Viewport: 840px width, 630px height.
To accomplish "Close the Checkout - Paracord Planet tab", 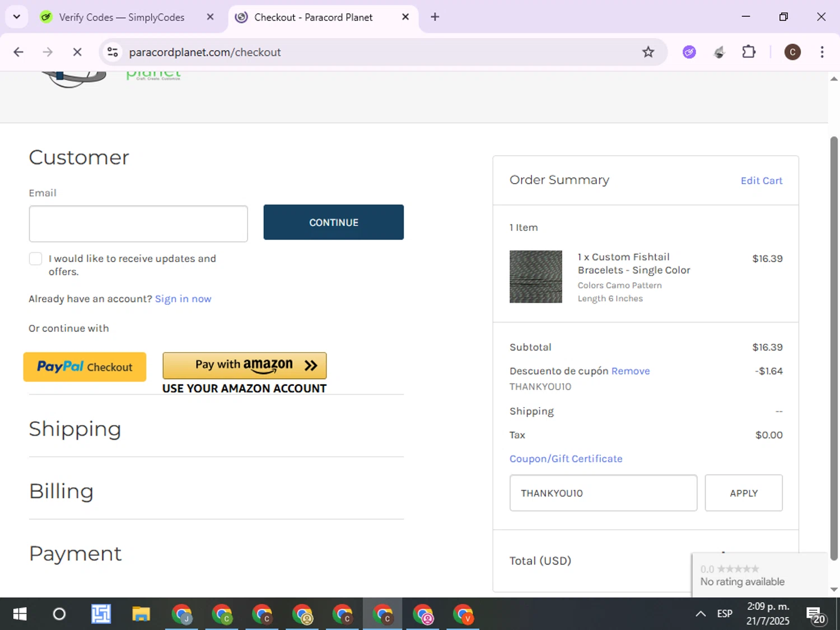I will [x=405, y=17].
